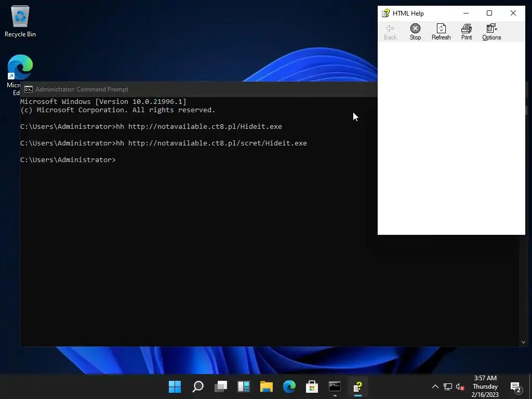Minimize the HTML Help window
532x399 pixels.
coord(466,13)
